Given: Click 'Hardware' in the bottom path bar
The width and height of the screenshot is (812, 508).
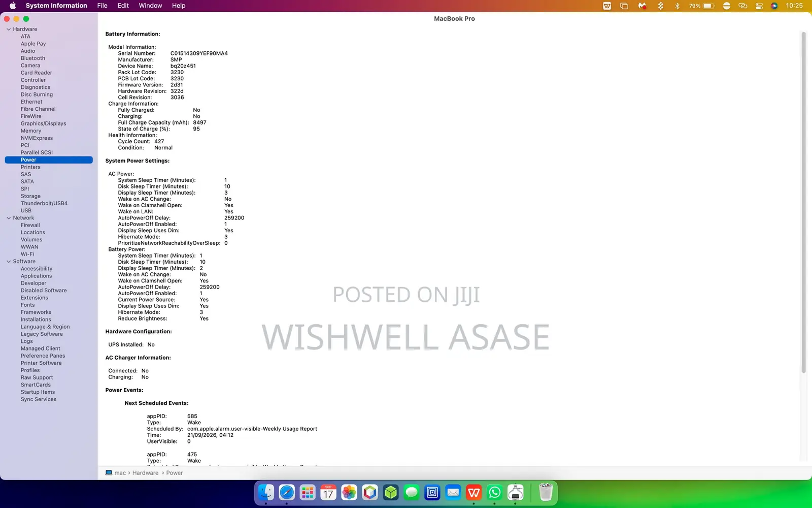Looking at the screenshot, I should 146,473.
